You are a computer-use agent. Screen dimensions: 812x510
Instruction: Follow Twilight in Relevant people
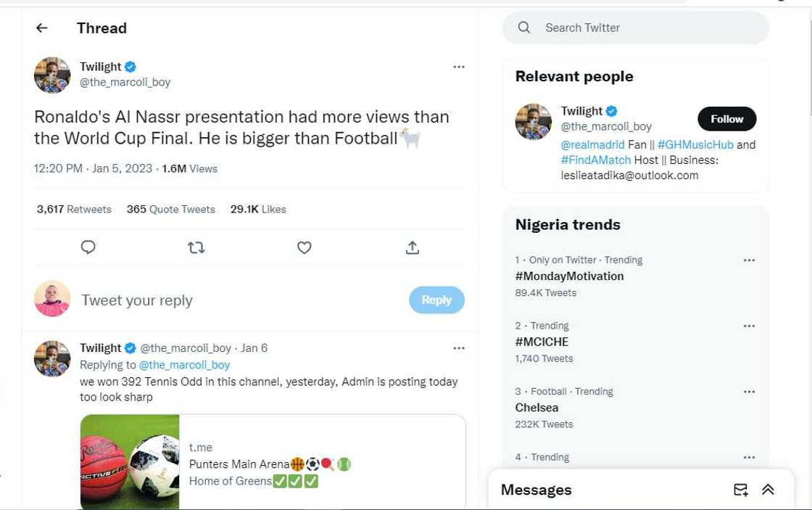pyautogui.click(x=726, y=119)
